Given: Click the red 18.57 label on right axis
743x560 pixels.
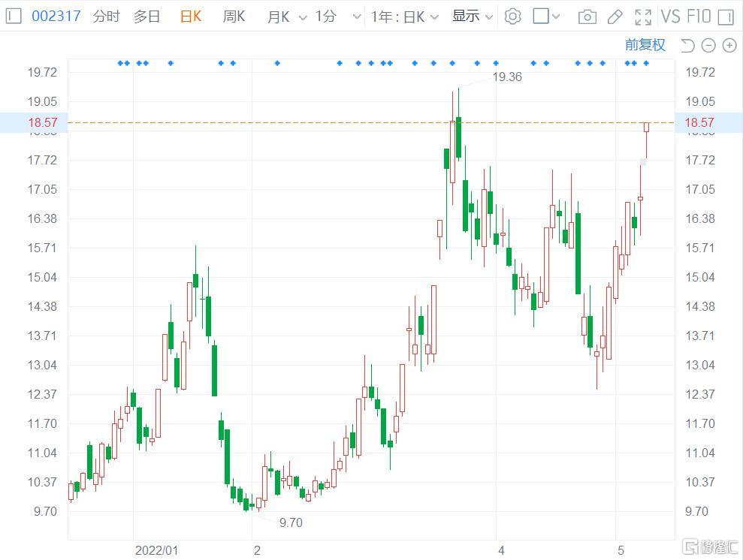Looking at the screenshot, I should pyautogui.click(x=699, y=122).
